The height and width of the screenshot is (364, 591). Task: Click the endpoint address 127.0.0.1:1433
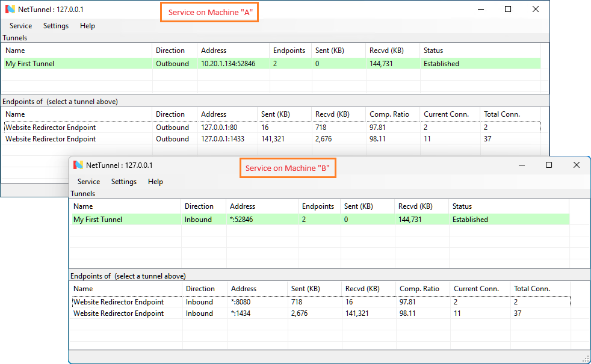click(x=223, y=139)
